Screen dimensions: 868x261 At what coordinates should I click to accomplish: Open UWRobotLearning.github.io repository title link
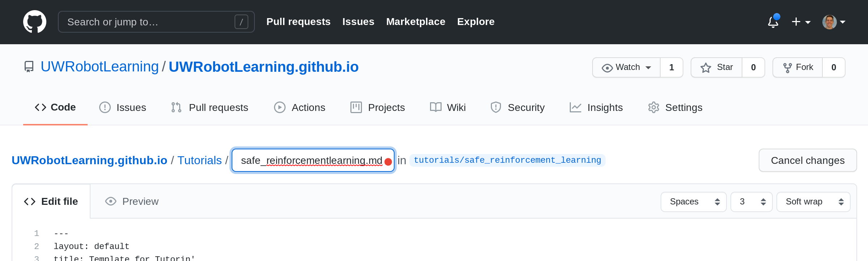pos(264,67)
